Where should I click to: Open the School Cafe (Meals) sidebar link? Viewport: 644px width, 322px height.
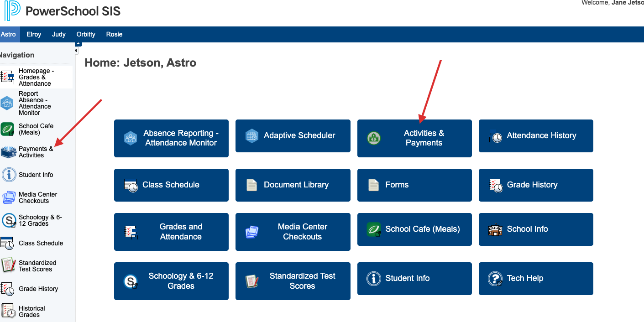(x=36, y=129)
